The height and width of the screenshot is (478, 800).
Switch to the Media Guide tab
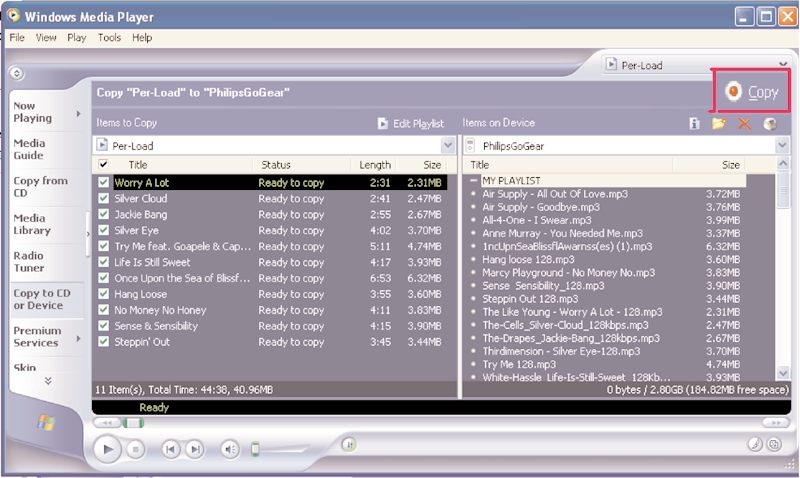tap(45, 149)
